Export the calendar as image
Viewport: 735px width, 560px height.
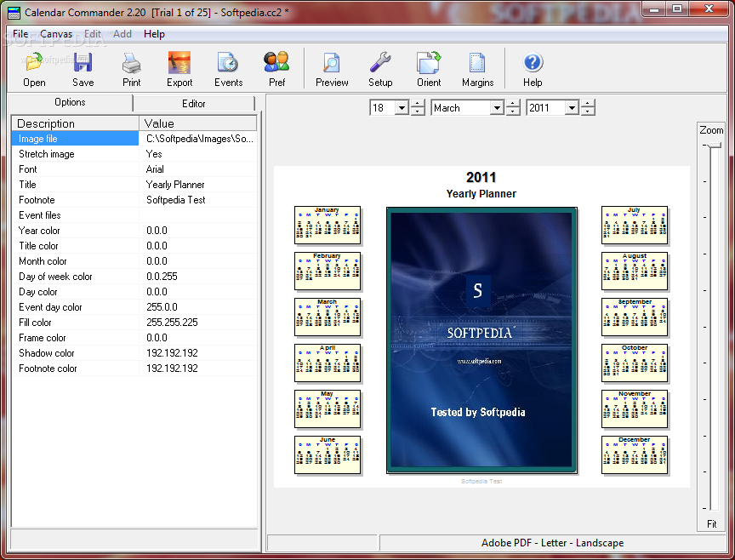[x=179, y=70]
